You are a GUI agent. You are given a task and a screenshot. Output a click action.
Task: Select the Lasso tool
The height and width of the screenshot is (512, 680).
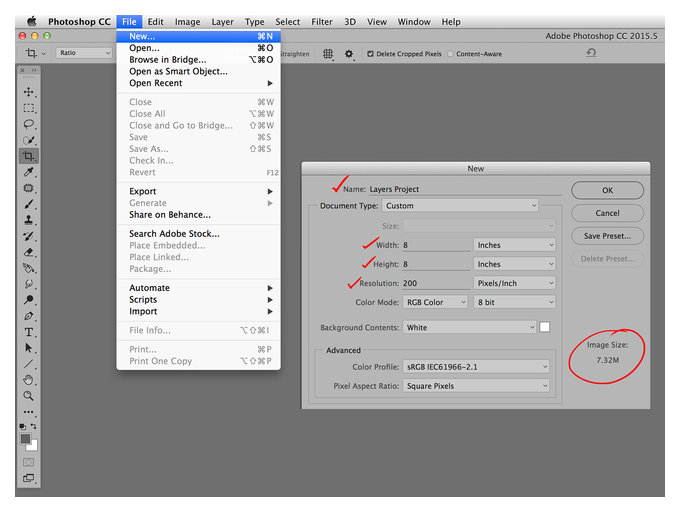29,124
